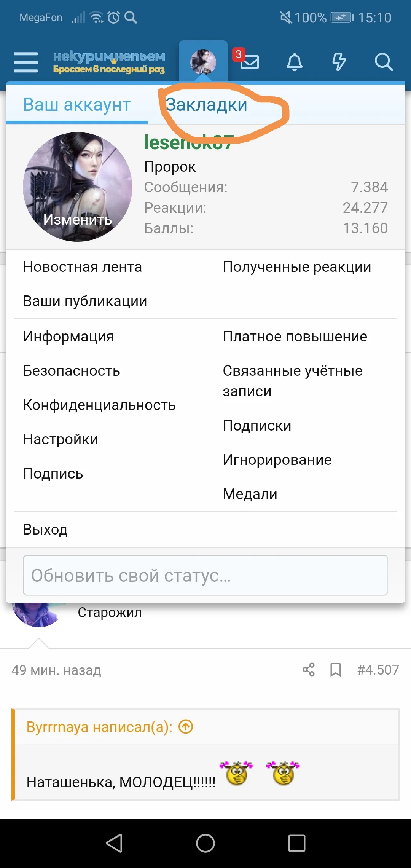
Task: Jump to quoted Byrrrnaya post arrow
Action: coord(186,727)
